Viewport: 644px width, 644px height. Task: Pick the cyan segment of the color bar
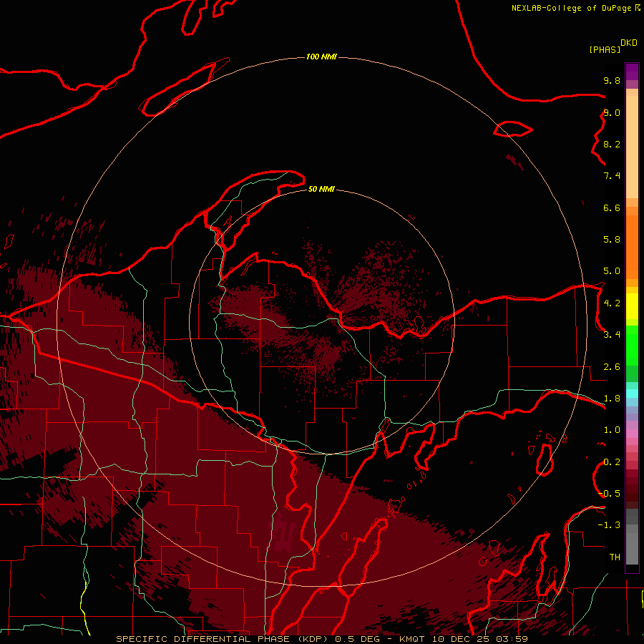click(632, 394)
